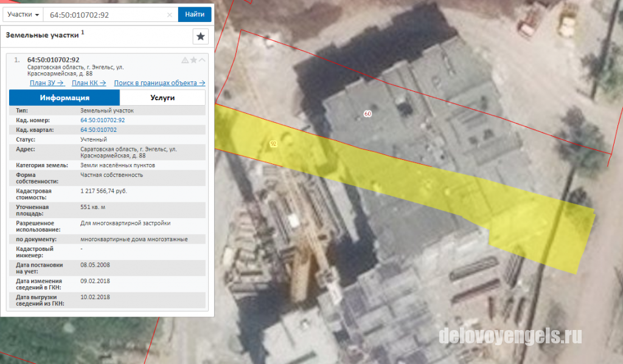Viewport: 623px width, 364px height.
Task: Click Земли населённых пунктов value
Action: coord(117,165)
